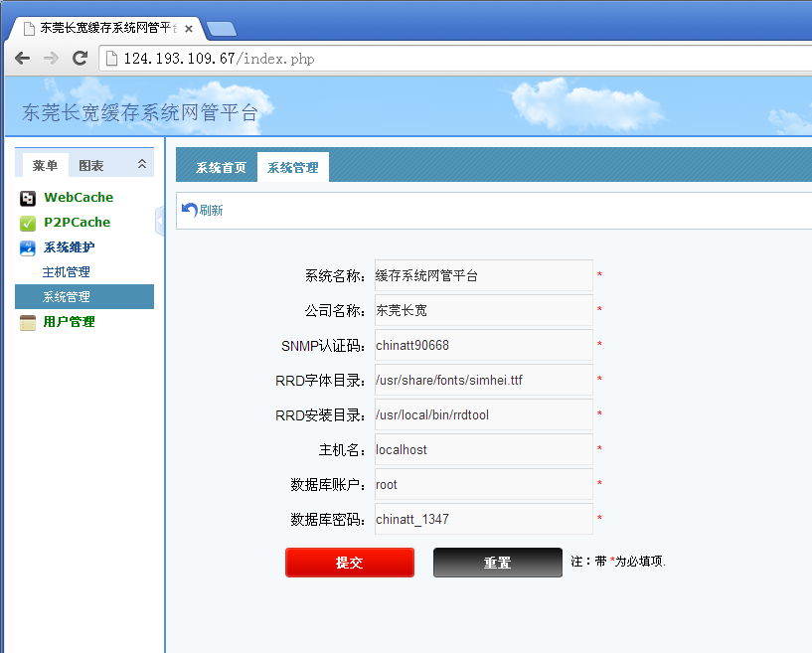Click the 系统名称 label

point(335,276)
